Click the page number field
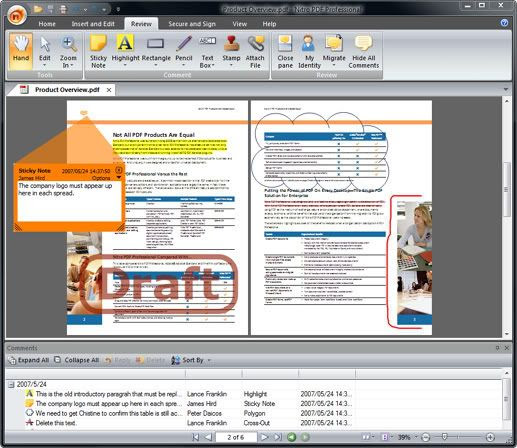 pos(236,437)
